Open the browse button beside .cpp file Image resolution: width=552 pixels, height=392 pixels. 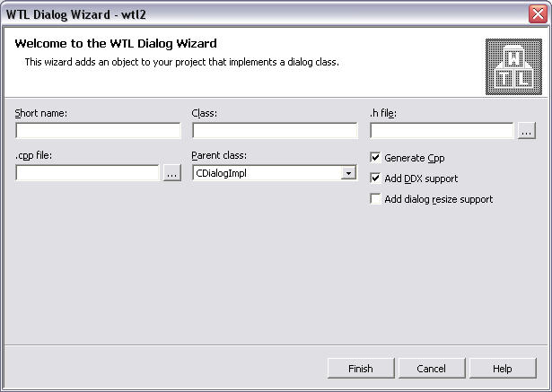(x=171, y=173)
